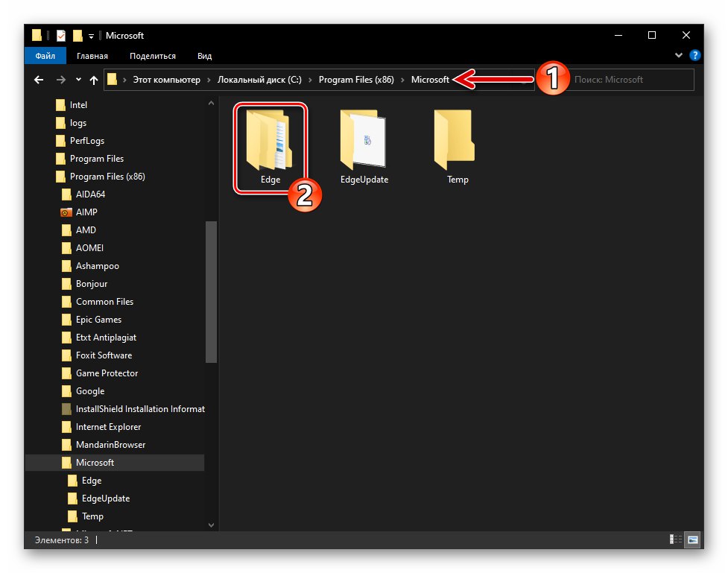Screen dimensions: 728x573
Task: Open the Файл menu tab
Action: (x=45, y=56)
